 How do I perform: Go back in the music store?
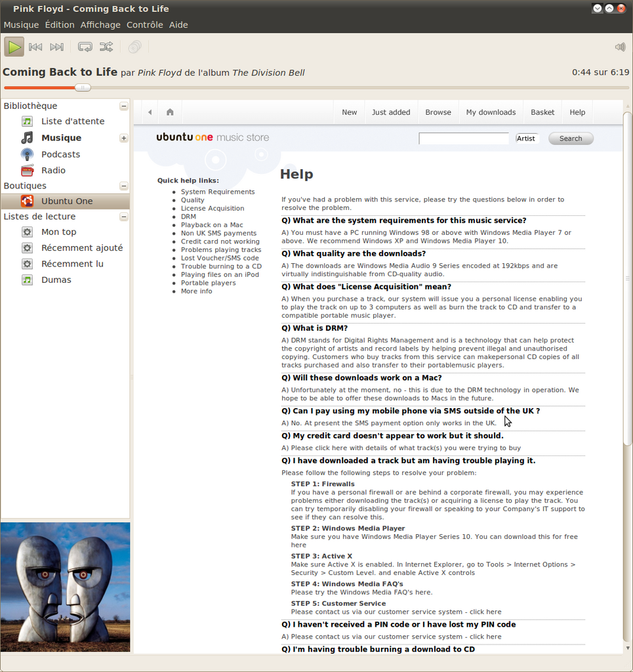(x=150, y=112)
